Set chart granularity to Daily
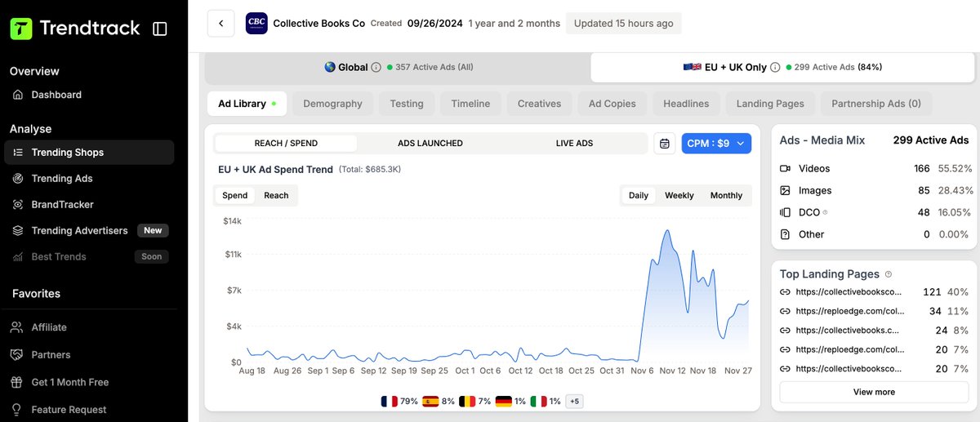 click(639, 196)
